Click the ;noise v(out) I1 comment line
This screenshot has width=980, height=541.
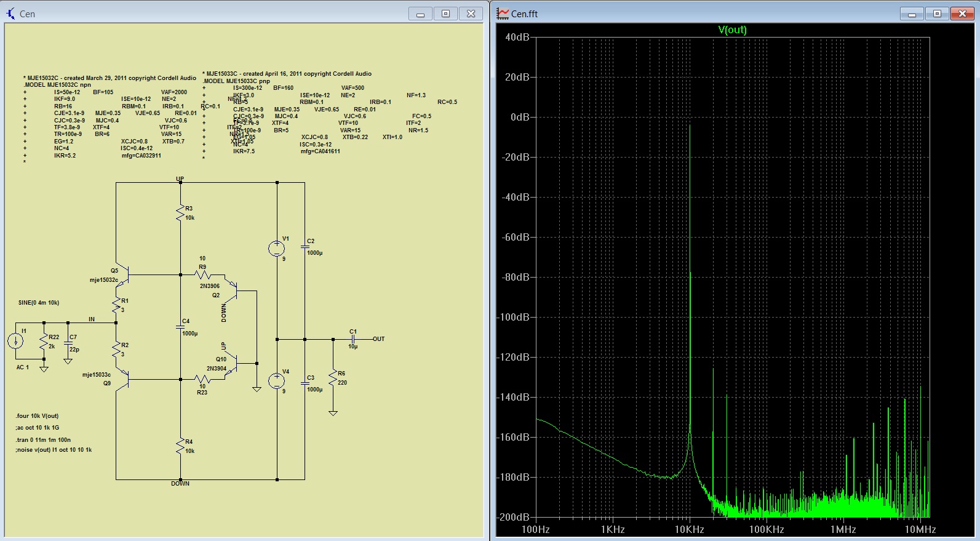[x=54, y=450]
